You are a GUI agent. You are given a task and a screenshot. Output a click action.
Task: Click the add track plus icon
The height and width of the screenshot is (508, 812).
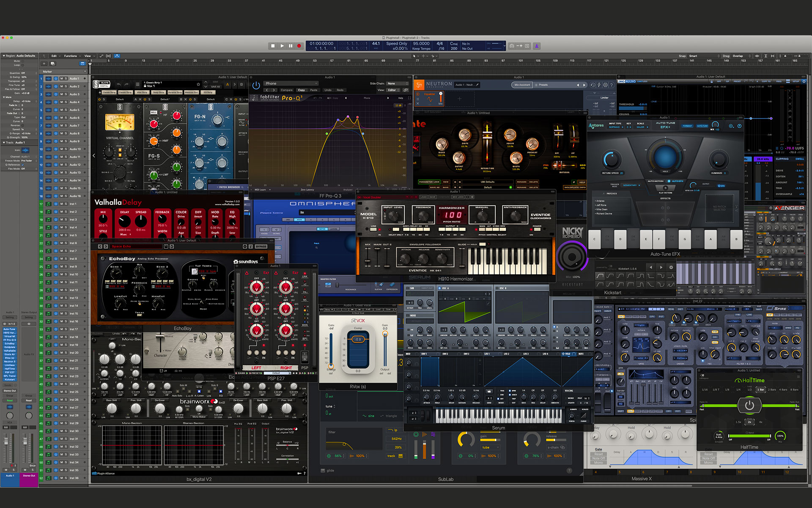click(x=44, y=63)
